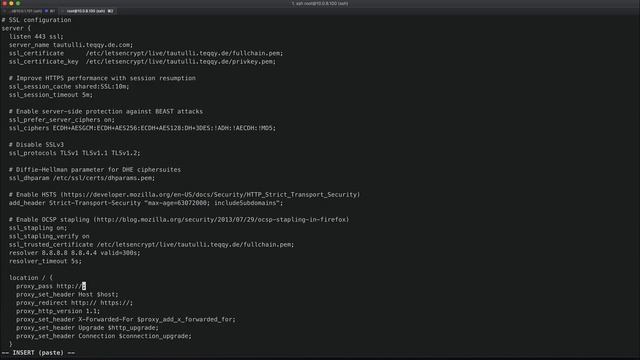This screenshot has height=360, width=640.
Task: Click the 'resolver_timeout 5s;' line
Action: [x=45, y=261]
